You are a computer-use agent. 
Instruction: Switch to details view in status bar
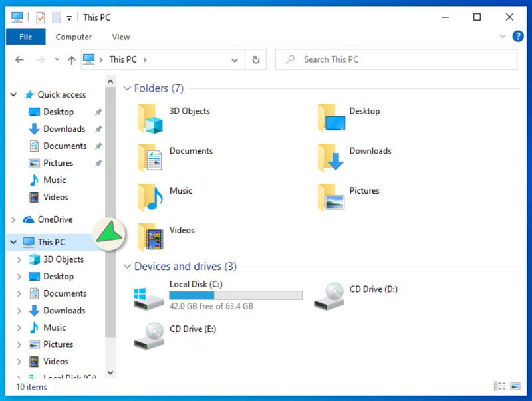click(x=499, y=386)
